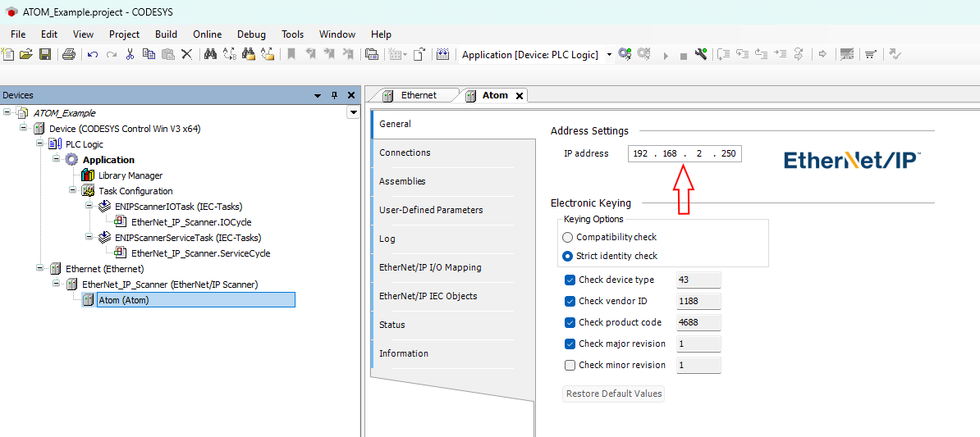Open the File menu

pyautogui.click(x=18, y=34)
